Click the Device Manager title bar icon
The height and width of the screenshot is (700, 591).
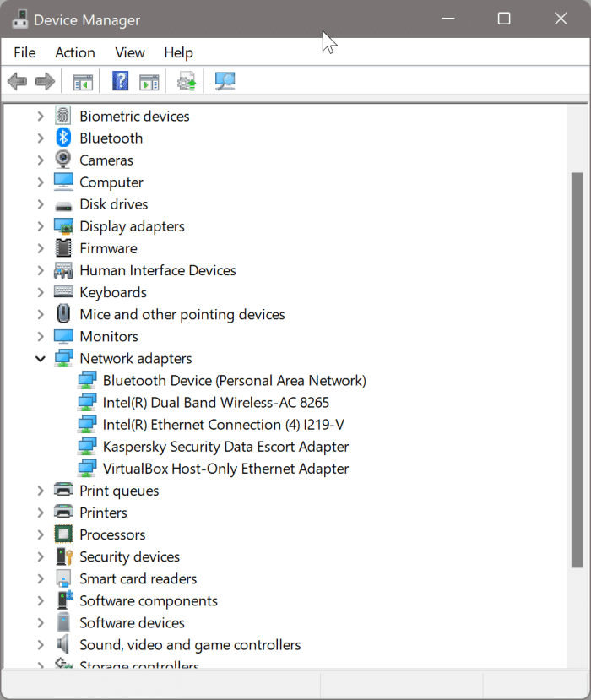click(20, 19)
